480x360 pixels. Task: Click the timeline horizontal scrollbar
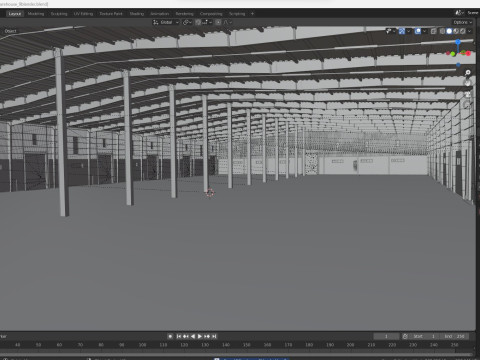(x=237, y=355)
